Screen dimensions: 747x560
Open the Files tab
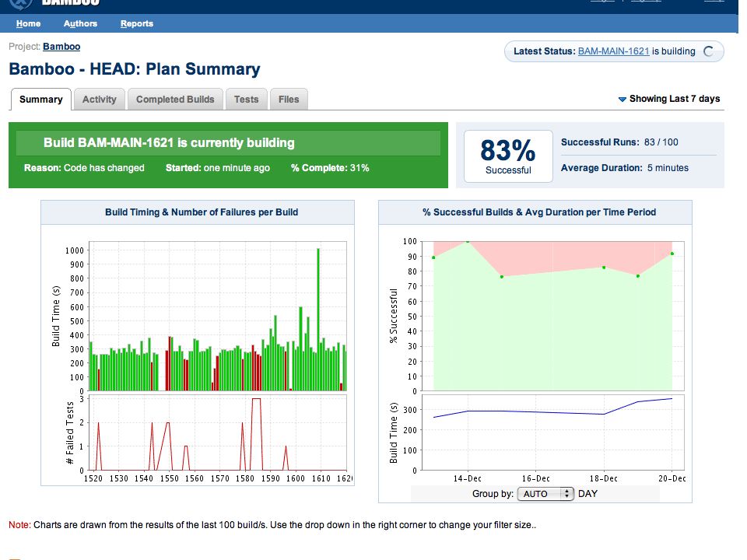[289, 99]
